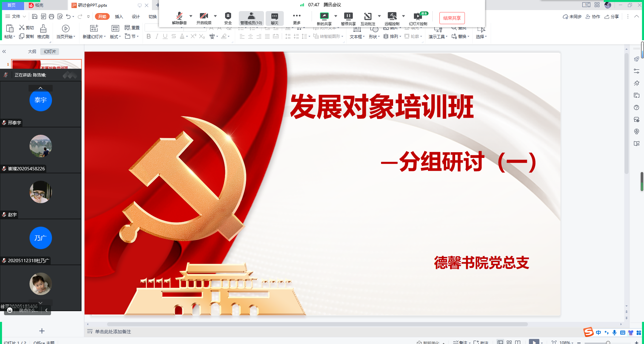Viewport: 644px width, 344px height.
Task: Click the save document icon
Action: pos(35,16)
